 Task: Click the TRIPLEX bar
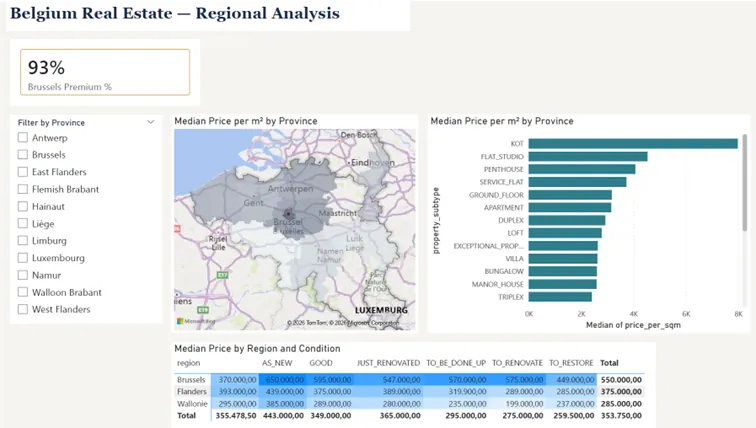(x=560, y=297)
